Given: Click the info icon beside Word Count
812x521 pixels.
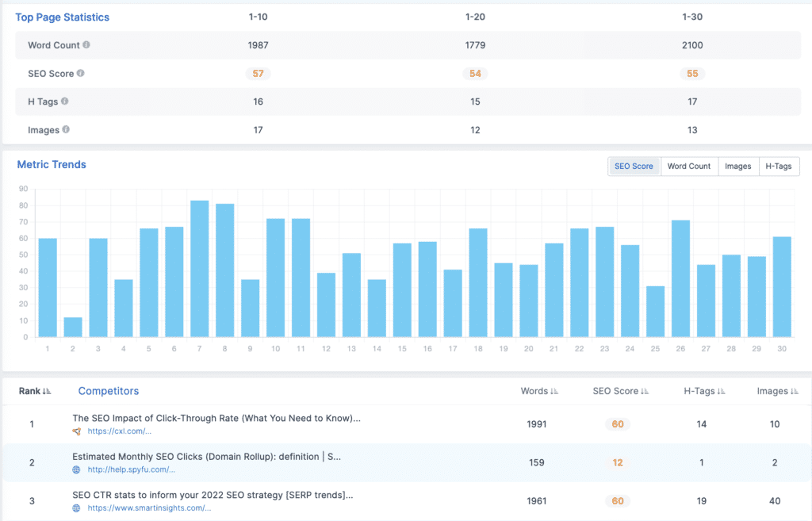Looking at the screenshot, I should pos(86,45).
